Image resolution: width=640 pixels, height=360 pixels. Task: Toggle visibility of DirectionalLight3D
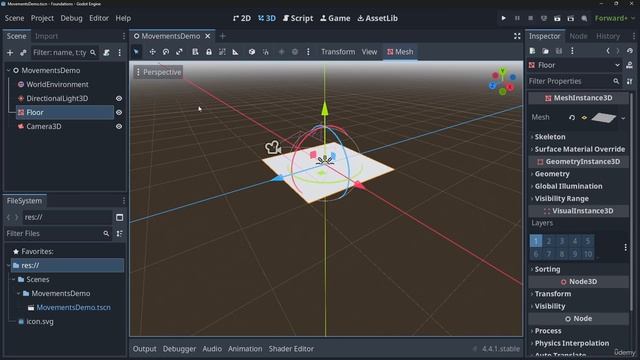tap(119, 98)
